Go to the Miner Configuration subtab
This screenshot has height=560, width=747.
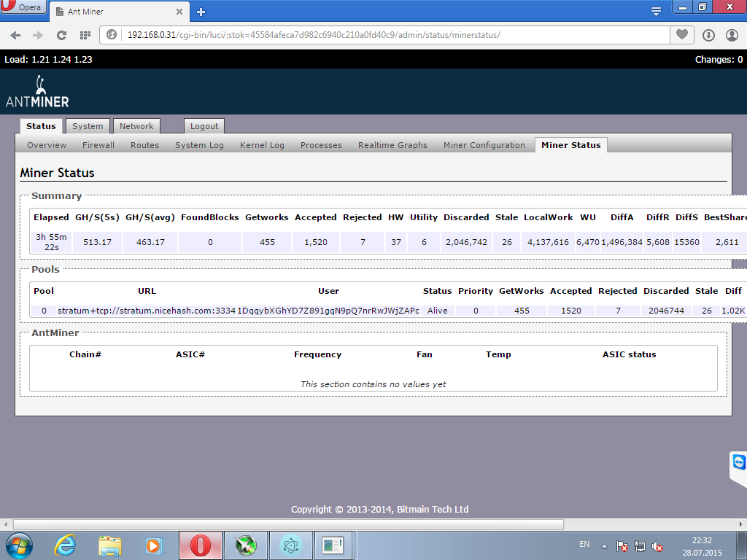(484, 145)
